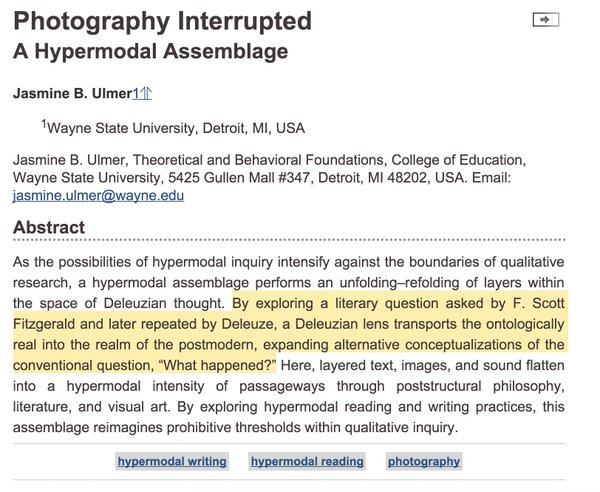600x492 pixels.
Task: Open the author affiliation footnote link 1
Action: [137, 93]
